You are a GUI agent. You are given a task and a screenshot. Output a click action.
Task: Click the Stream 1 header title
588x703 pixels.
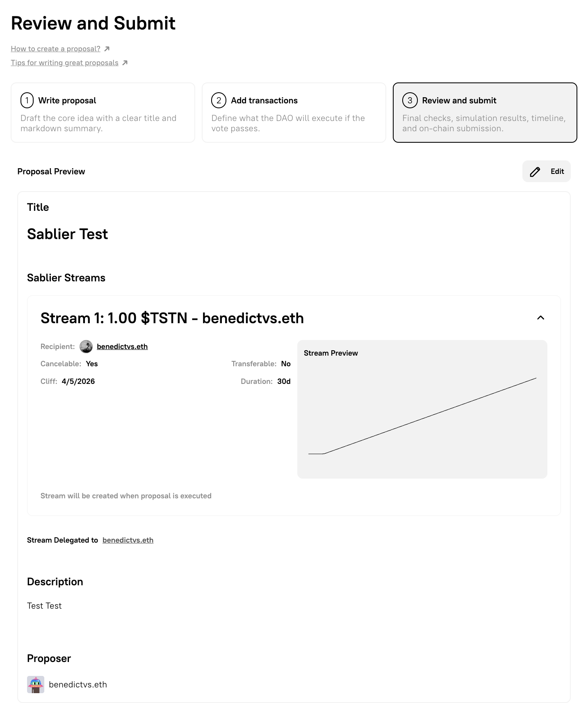pyautogui.click(x=172, y=318)
